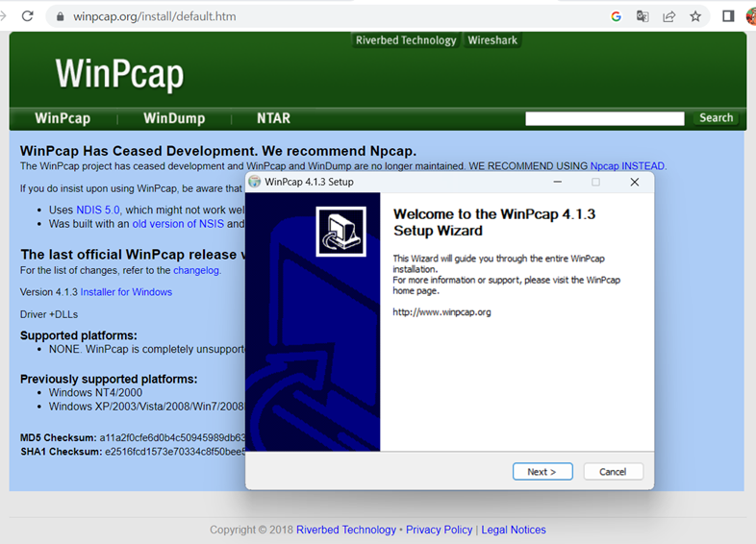This screenshot has height=544, width=756.
Task: Click Next in the setup wizard
Action: pyautogui.click(x=542, y=472)
